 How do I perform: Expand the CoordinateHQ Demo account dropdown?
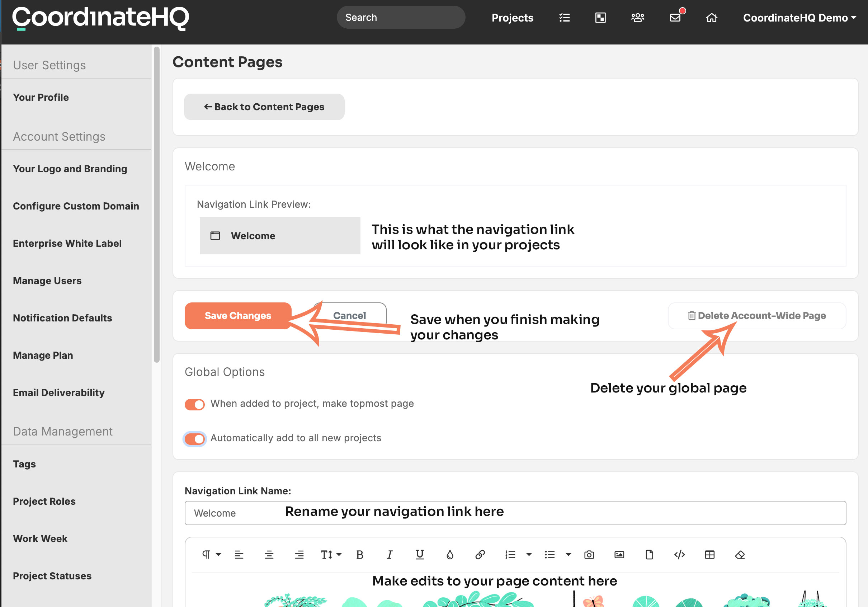click(799, 18)
